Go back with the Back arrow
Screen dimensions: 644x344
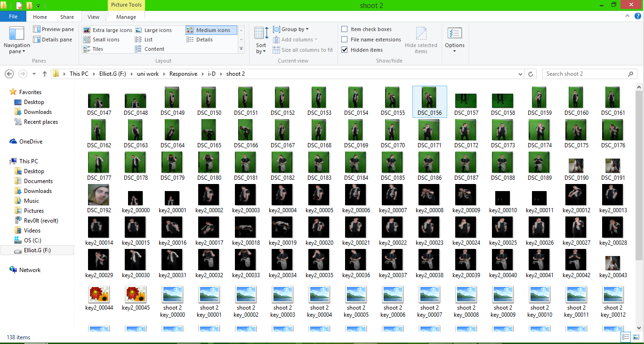9,74
